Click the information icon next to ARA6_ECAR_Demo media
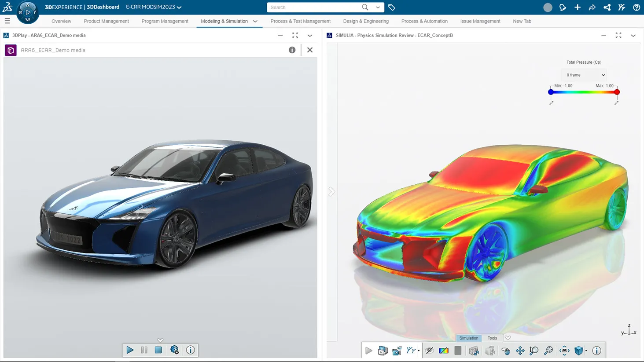This screenshot has width=644, height=362. click(x=292, y=50)
